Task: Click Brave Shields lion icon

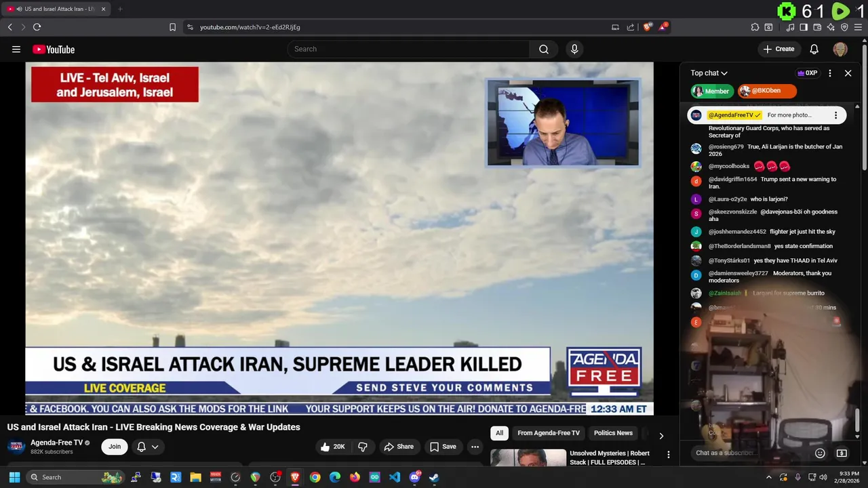Action: [x=648, y=27]
